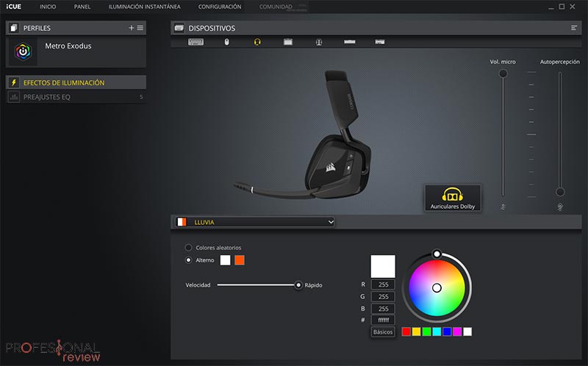Click the Velocidad slider handle

tap(298, 285)
